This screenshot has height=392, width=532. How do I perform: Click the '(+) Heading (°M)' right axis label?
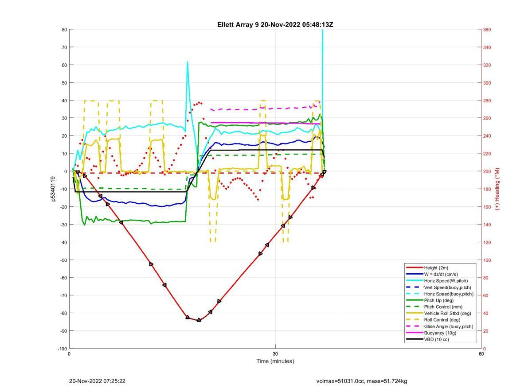pyautogui.click(x=497, y=189)
